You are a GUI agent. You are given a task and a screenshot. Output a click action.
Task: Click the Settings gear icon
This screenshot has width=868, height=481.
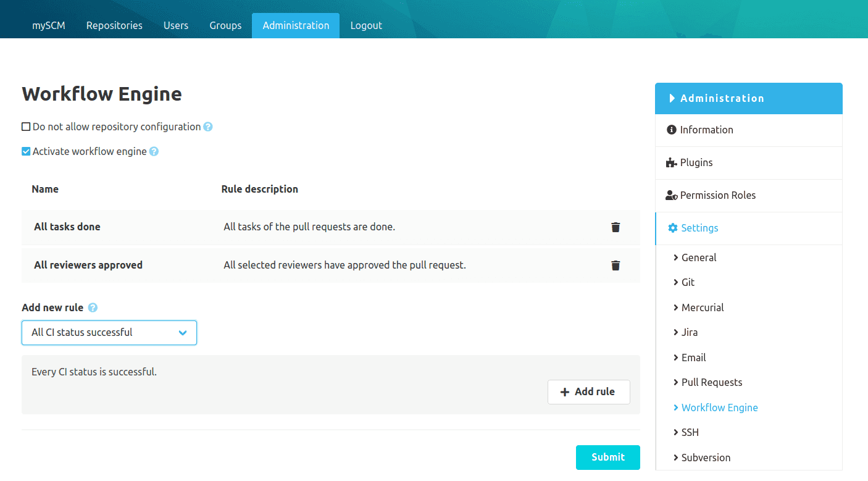pos(672,227)
